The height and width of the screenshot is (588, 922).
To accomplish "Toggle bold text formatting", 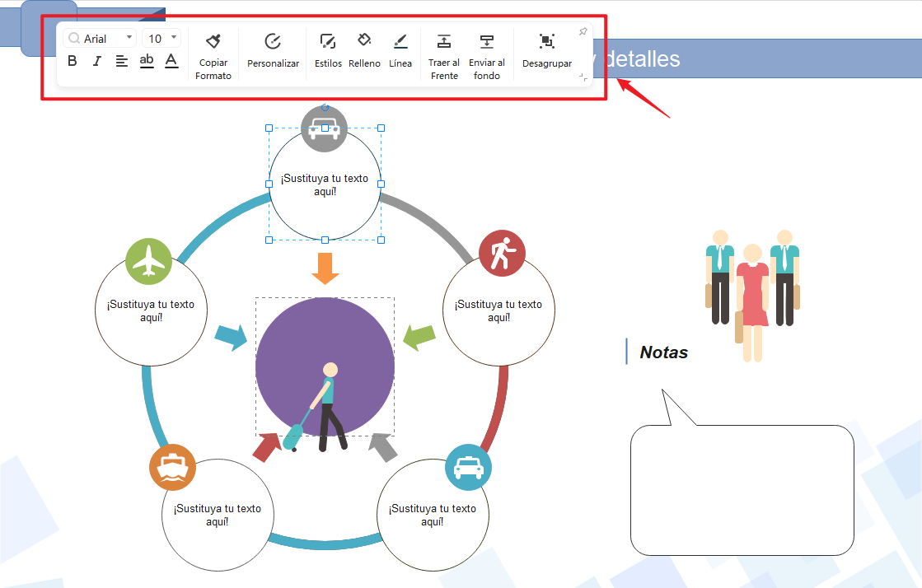I will [x=72, y=61].
